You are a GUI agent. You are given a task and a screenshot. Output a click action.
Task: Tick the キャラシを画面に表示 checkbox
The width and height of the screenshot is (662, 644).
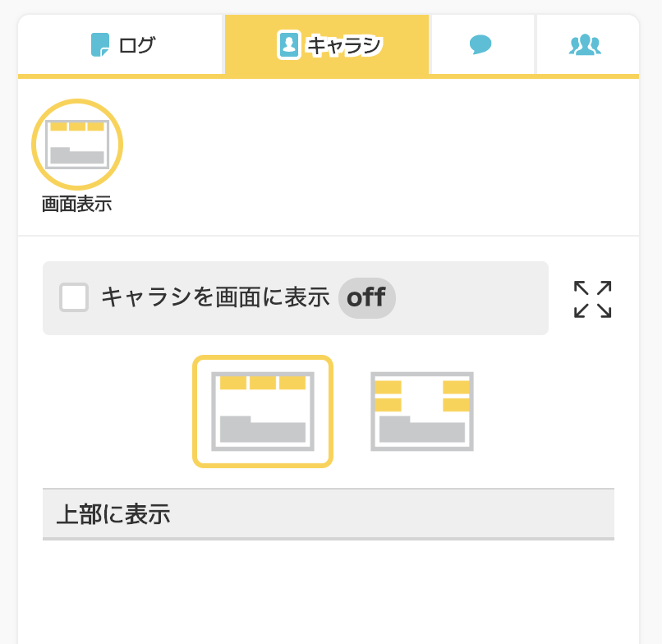click(x=74, y=297)
